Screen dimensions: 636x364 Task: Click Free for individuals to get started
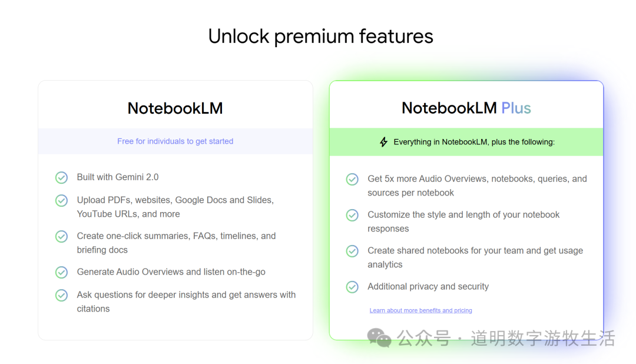point(175,141)
